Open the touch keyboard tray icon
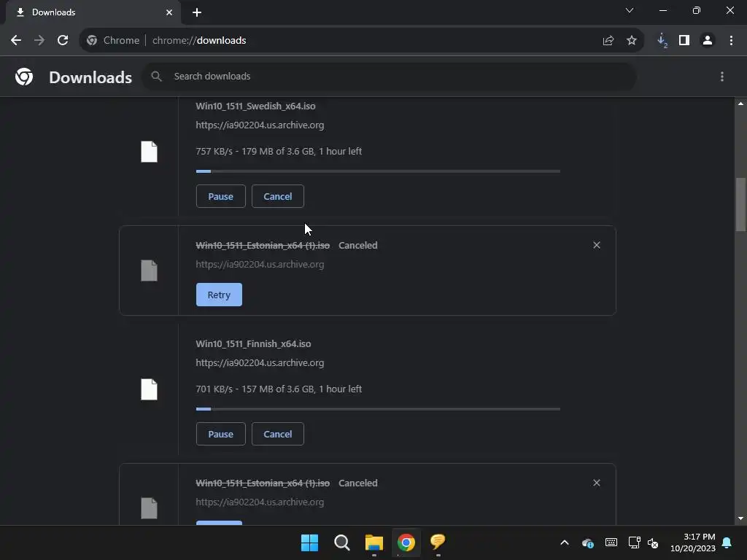This screenshot has width=747, height=560. 611,542
